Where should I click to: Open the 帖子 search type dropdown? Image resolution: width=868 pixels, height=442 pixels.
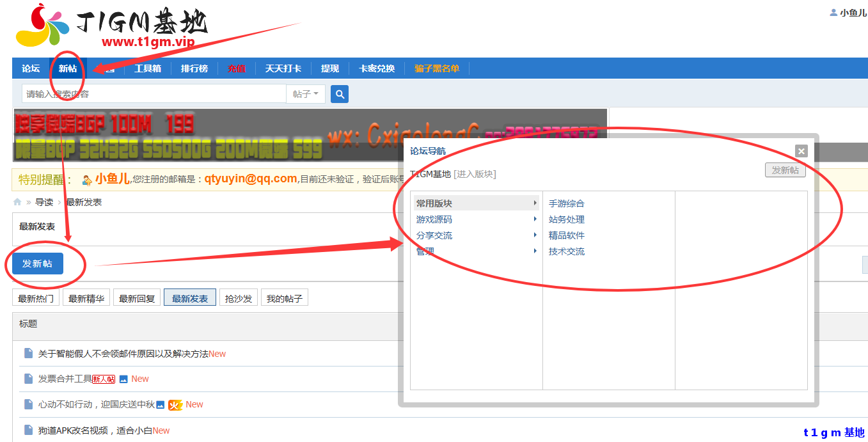tap(306, 93)
